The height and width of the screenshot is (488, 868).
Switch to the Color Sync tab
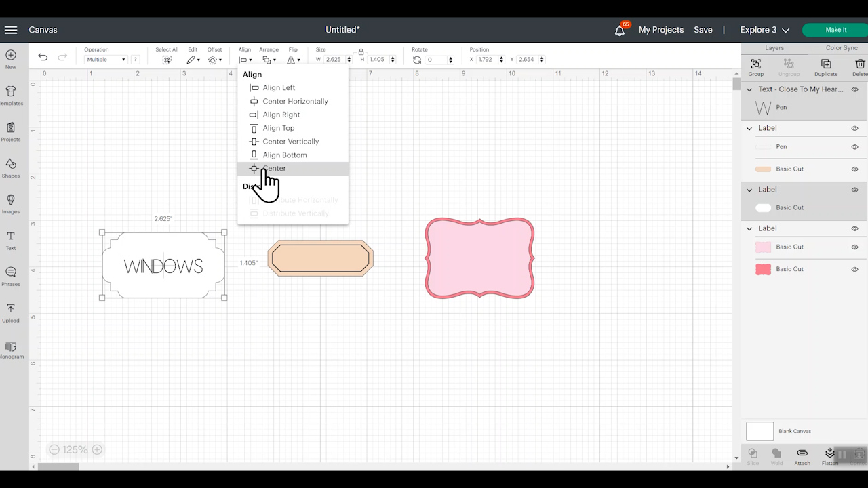(x=842, y=48)
